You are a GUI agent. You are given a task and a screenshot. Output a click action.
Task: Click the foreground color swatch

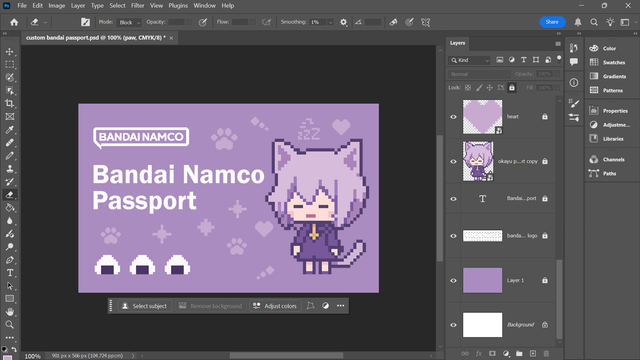coord(7,358)
